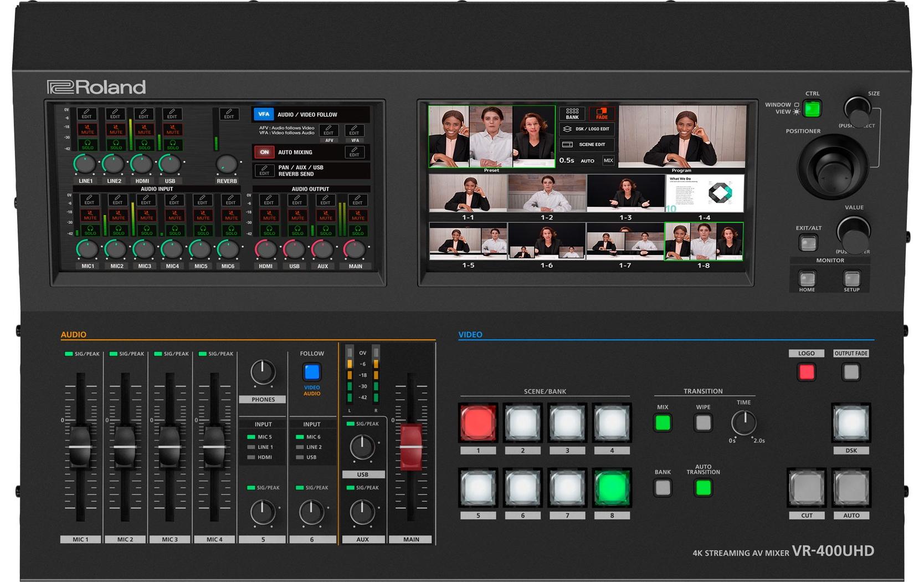The width and height of the screenshot is (924, 582).
Task: Tap the BANK icon on the video touchscreen
Action: pyautogui.click(x=572, y=114)
